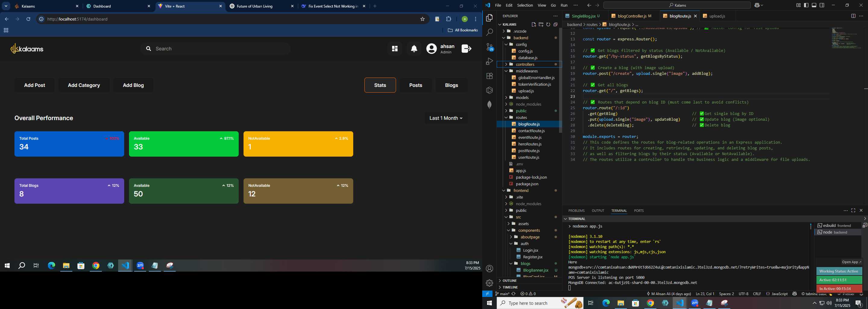Toggle primary side bar layout icon
The image size is (868, 309).
(806, 5)
